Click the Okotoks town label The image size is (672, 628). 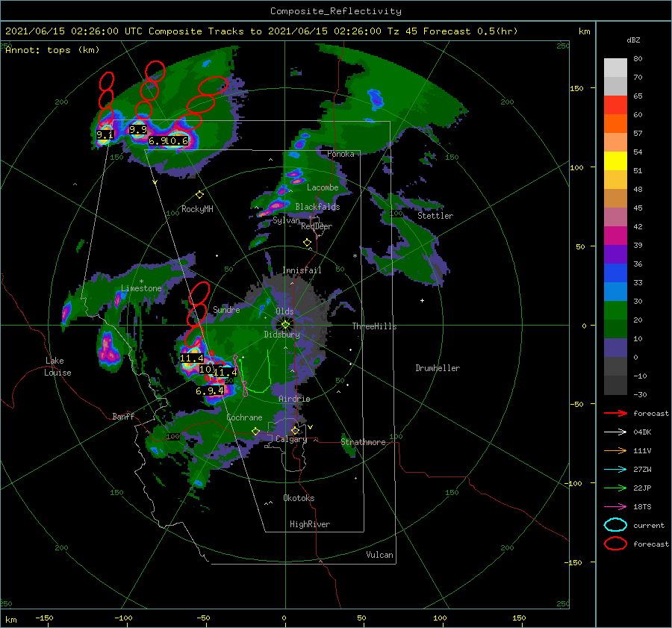coord(299,498)
